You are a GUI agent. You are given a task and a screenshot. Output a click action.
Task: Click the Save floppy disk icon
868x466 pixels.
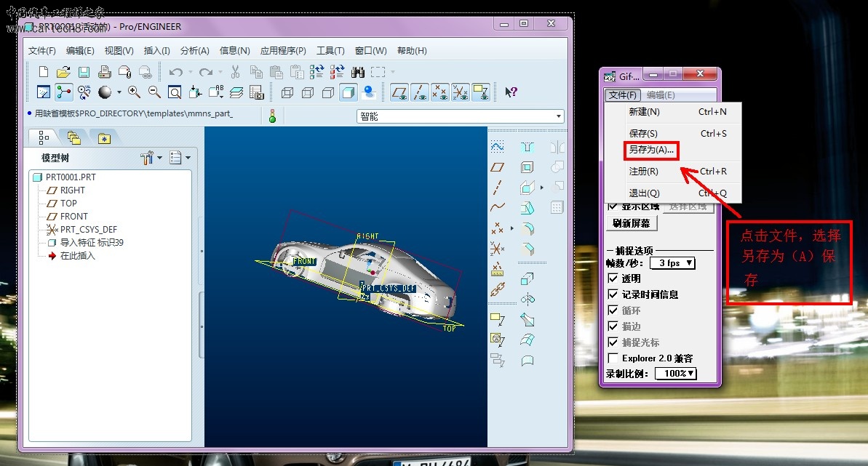(84, 72)
